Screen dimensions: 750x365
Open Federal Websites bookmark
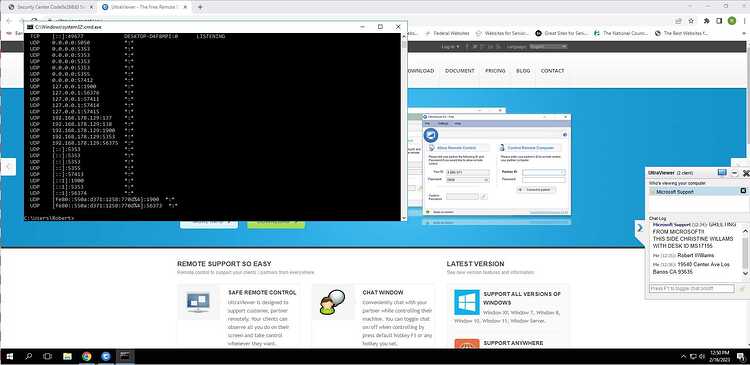pos(447,33)
